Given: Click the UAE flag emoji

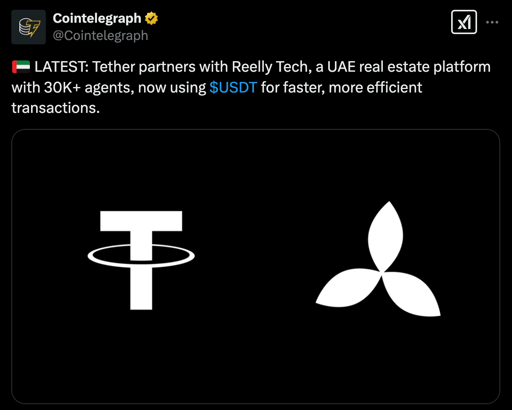Looking at the screenshot, I should (x=21, y=67).
